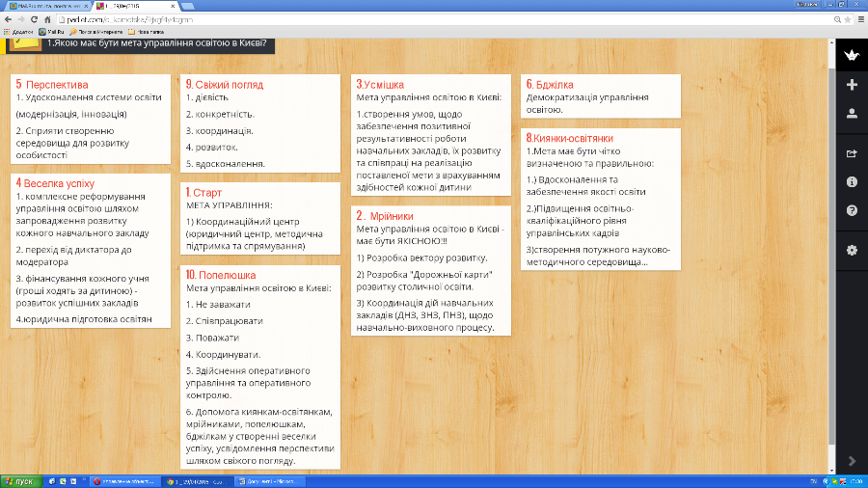The height and width of the screenshot is (488, 868).
Task: Click the share arrow icon in sidebar
Action: click(x=851, y=153)
